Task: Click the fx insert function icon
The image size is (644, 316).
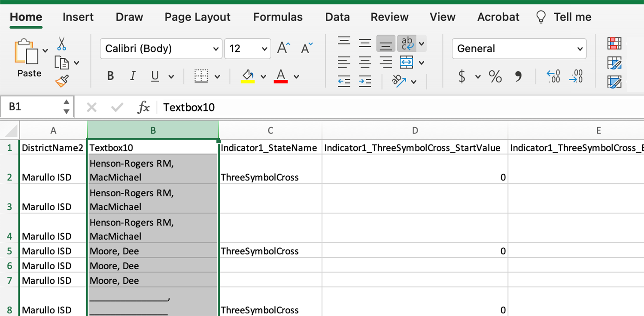Action: click(143, 107)
